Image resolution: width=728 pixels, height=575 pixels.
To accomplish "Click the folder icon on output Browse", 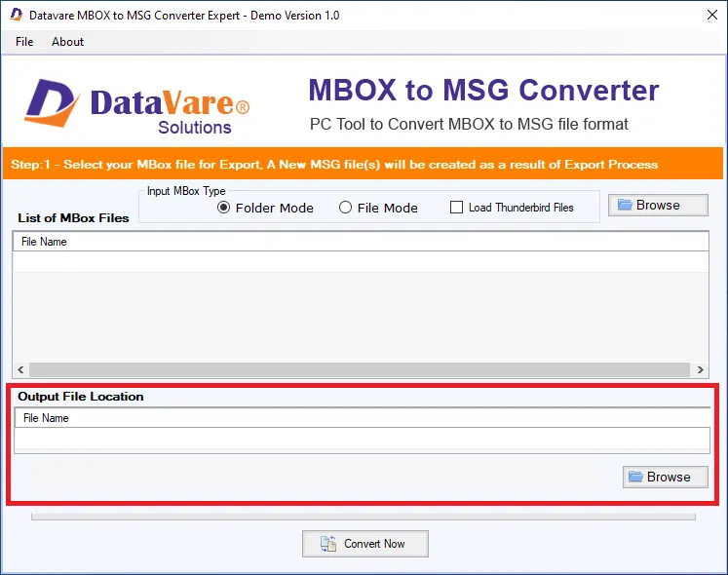I will click(x=635, y=477).
